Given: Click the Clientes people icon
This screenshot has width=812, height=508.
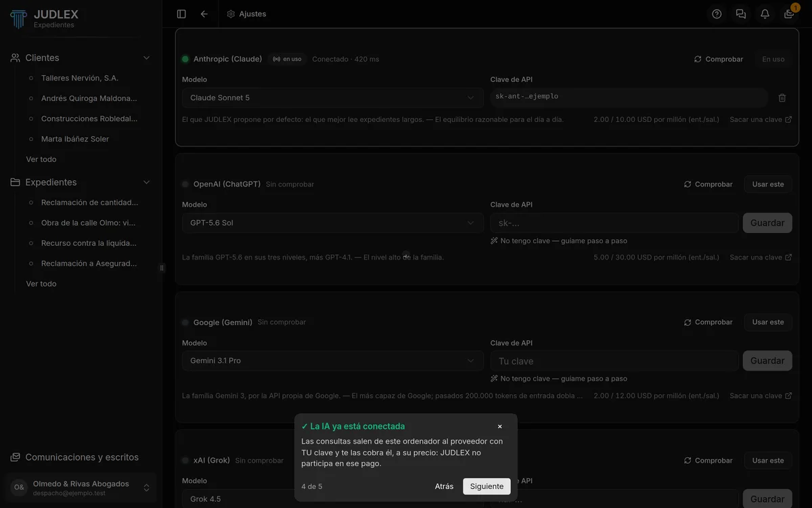Looking at the screenshot, I should (x=15, y=58).
